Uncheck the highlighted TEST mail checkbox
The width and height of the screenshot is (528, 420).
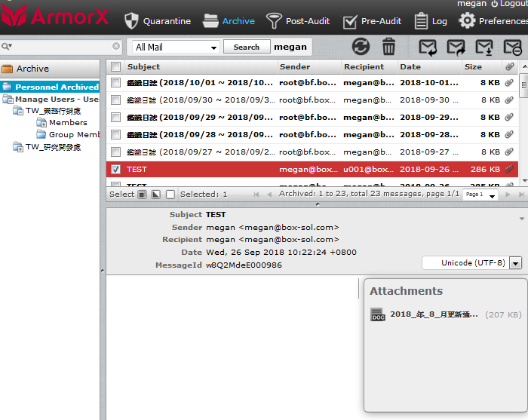tap(115, 169)
